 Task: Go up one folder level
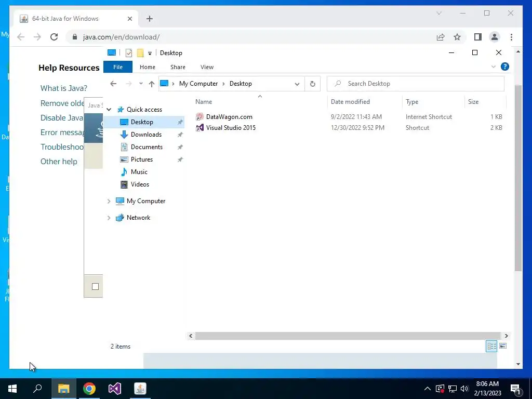tap(151, 84)
